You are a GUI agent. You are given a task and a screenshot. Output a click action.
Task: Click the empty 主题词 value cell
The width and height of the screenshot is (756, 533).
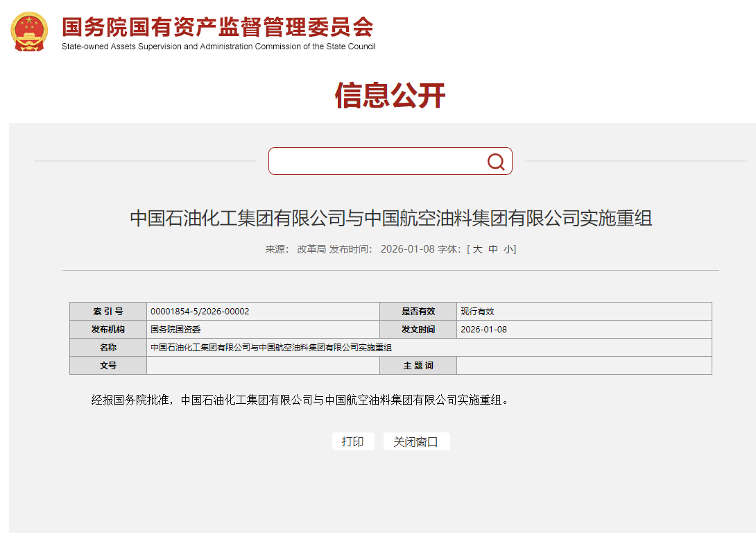[583, 366]
